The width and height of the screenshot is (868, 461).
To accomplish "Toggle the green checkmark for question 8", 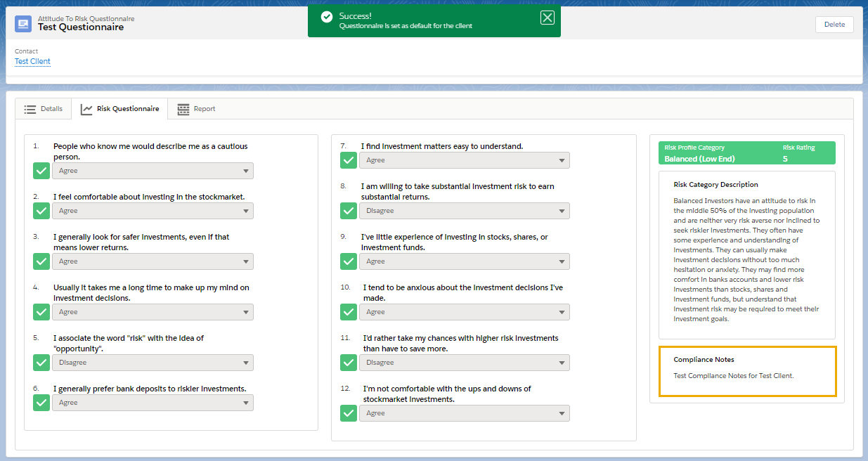I will 349,211.
